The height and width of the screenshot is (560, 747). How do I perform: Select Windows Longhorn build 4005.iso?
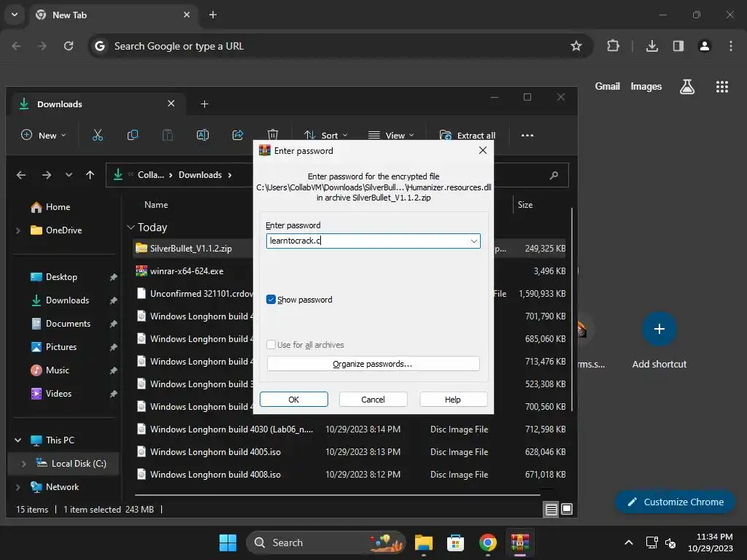[x=215, y=452]
